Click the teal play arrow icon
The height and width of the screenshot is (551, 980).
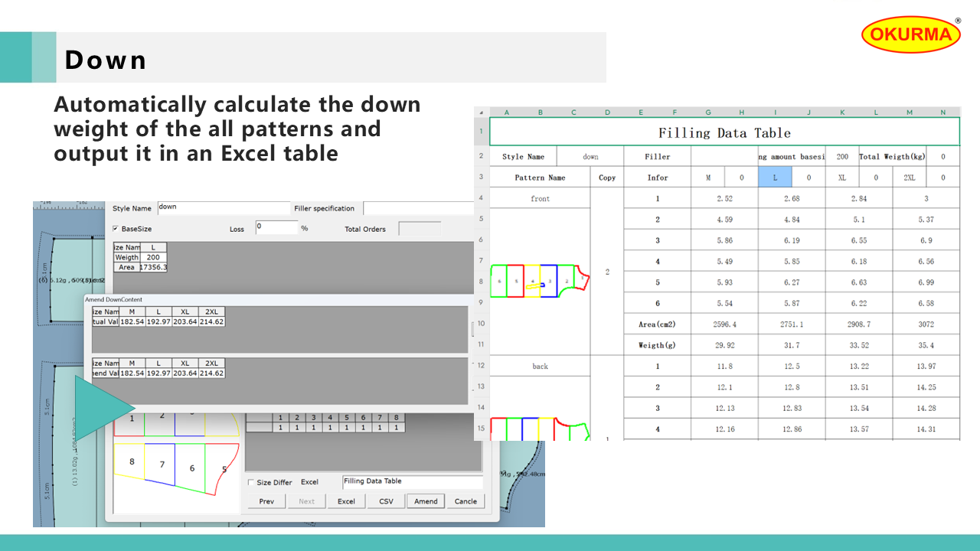[100, 407]
